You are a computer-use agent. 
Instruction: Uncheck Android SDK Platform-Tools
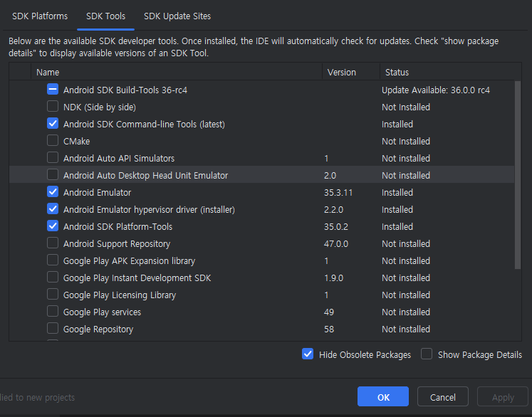53,226
